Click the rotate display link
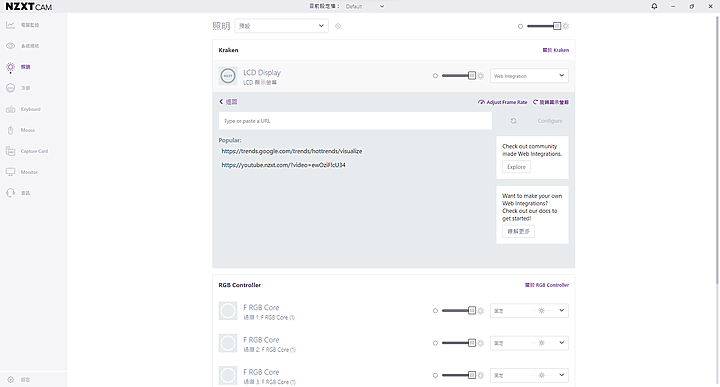 (551, 102)
